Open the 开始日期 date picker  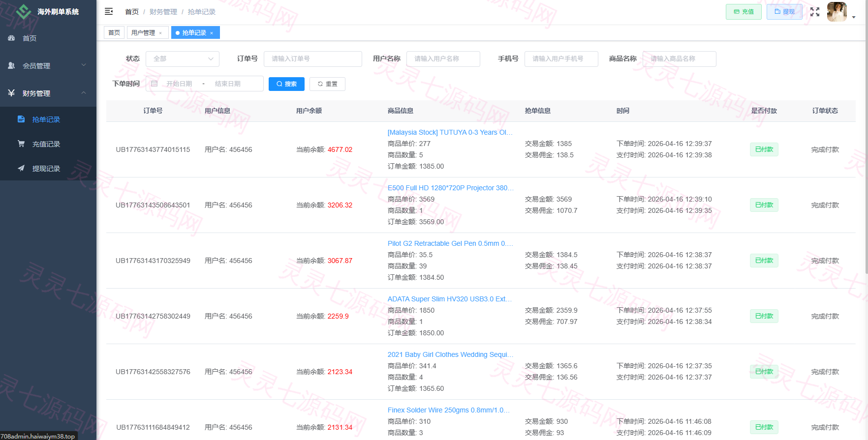179,84
